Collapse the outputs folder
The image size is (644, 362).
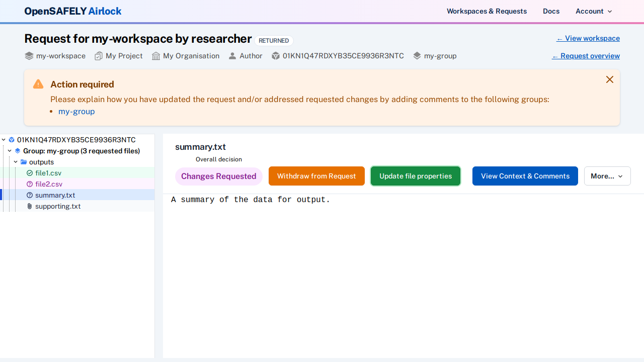point(16,162)
